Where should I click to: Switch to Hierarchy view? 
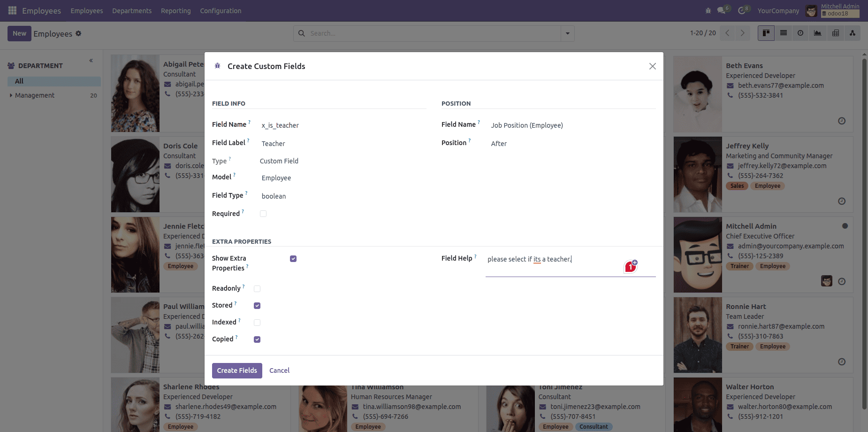pos(853,33)
